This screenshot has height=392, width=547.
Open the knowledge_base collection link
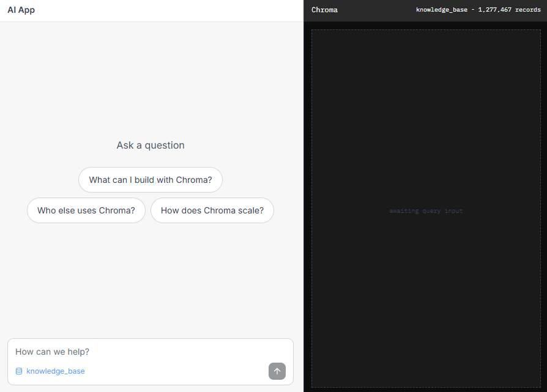pyautogui.click(x=56, y=371)
